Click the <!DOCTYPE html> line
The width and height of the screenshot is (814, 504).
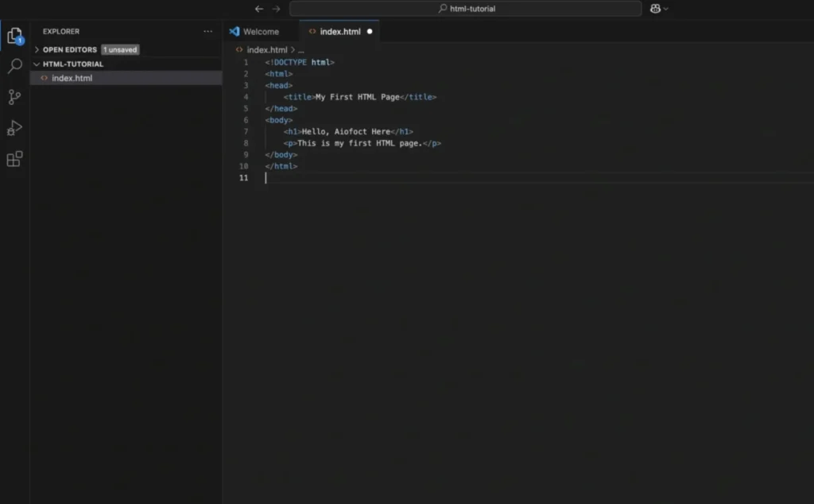click(x=300, y=62)
